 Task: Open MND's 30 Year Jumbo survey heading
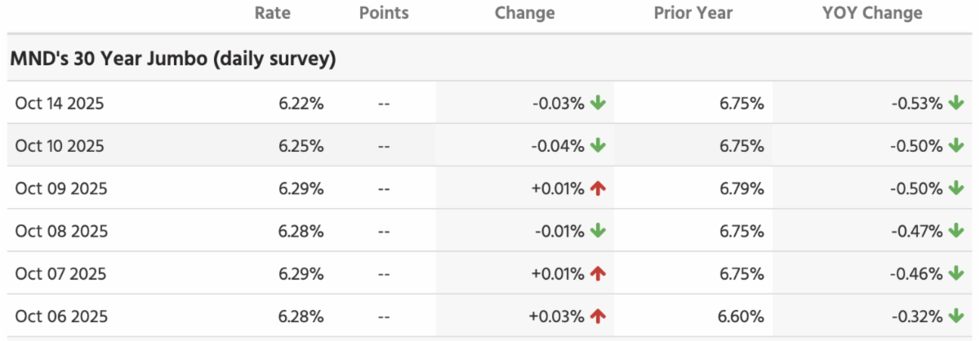coord(174,59)
